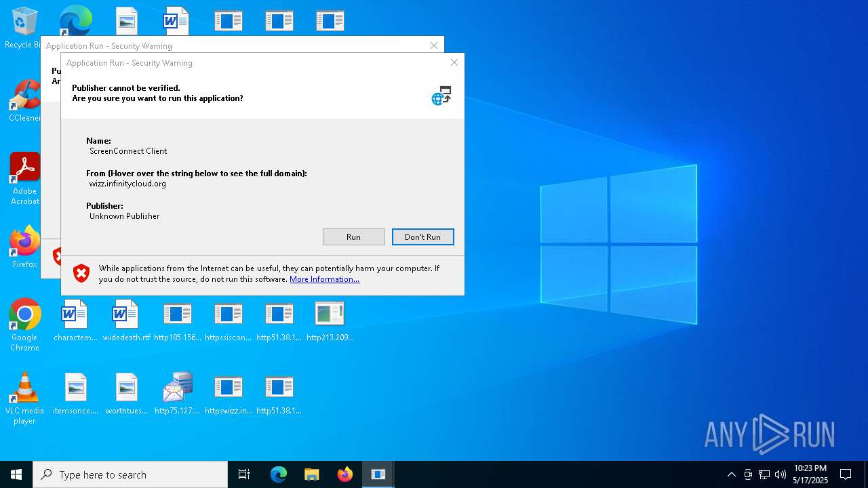Close the background Security Warning dialog
Screen dimensions: 868x488
[434, 45]
